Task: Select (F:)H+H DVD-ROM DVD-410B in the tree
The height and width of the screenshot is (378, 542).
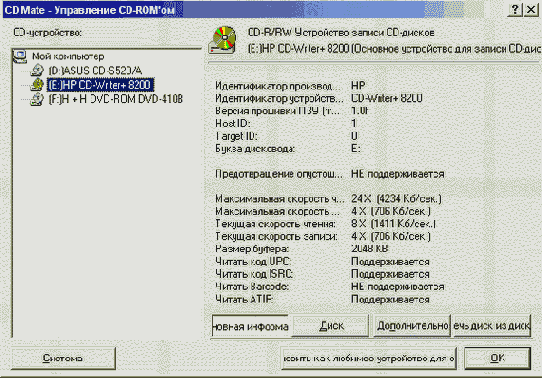Action: [x=115, y=99]
